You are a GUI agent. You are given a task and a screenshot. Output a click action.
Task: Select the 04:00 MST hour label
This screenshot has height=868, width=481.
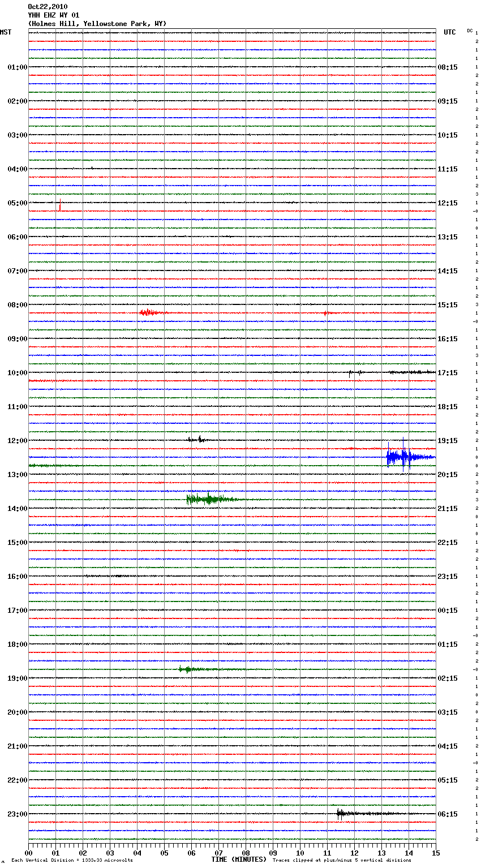17,169
